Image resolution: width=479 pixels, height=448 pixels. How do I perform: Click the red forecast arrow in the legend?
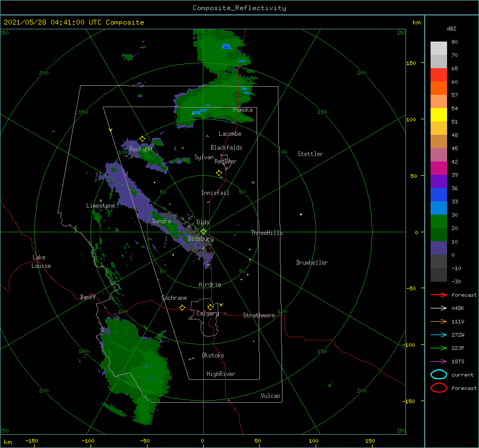439,295
